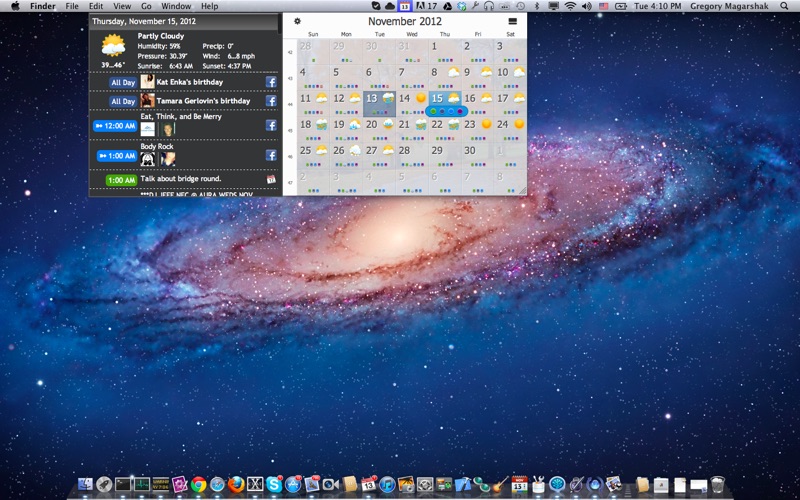The image size is (800, 500).
Task: Open the Wi-Fi status menu
Action: [x=570, y=6]
